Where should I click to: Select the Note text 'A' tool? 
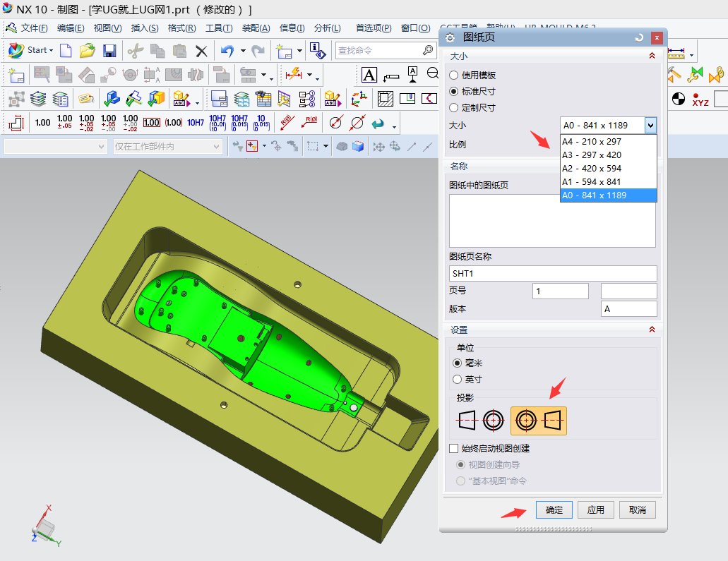pos(369,75)
